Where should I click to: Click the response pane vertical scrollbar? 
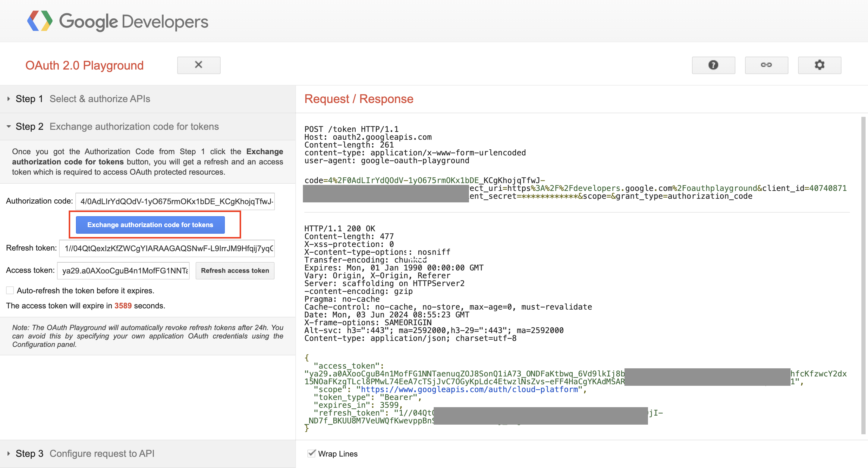(x=863, y=276)
